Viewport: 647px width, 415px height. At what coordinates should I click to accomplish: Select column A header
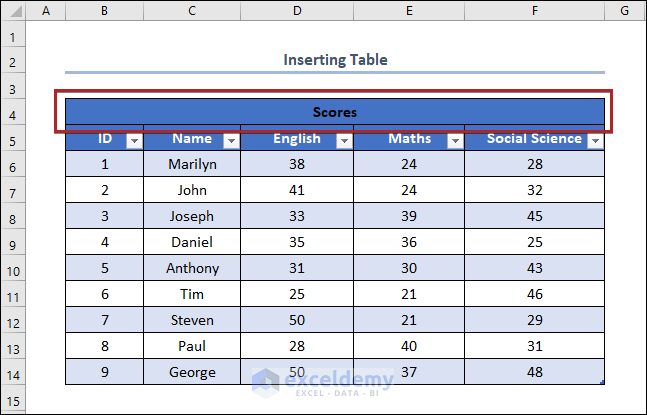[46, 10]
